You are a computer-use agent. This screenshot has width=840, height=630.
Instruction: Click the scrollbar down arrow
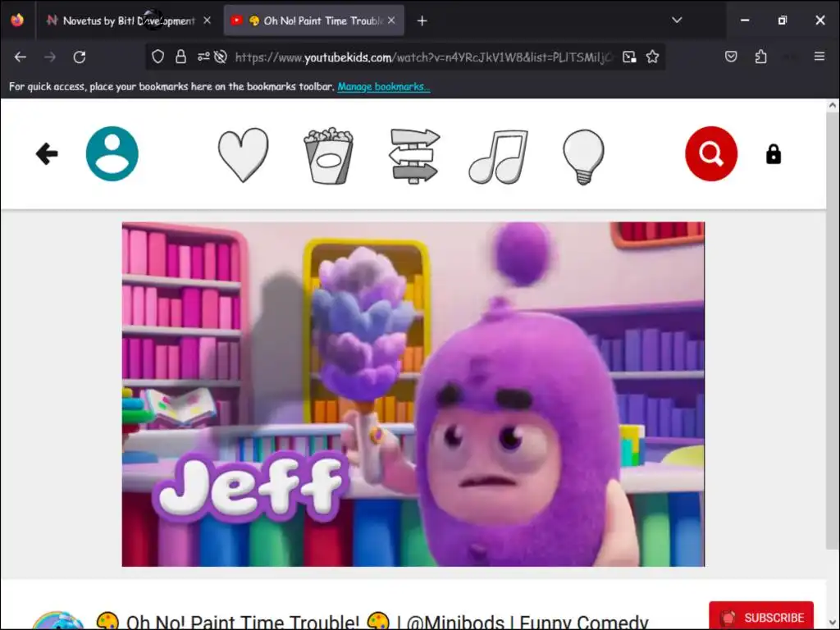click(x=832, y=623)
